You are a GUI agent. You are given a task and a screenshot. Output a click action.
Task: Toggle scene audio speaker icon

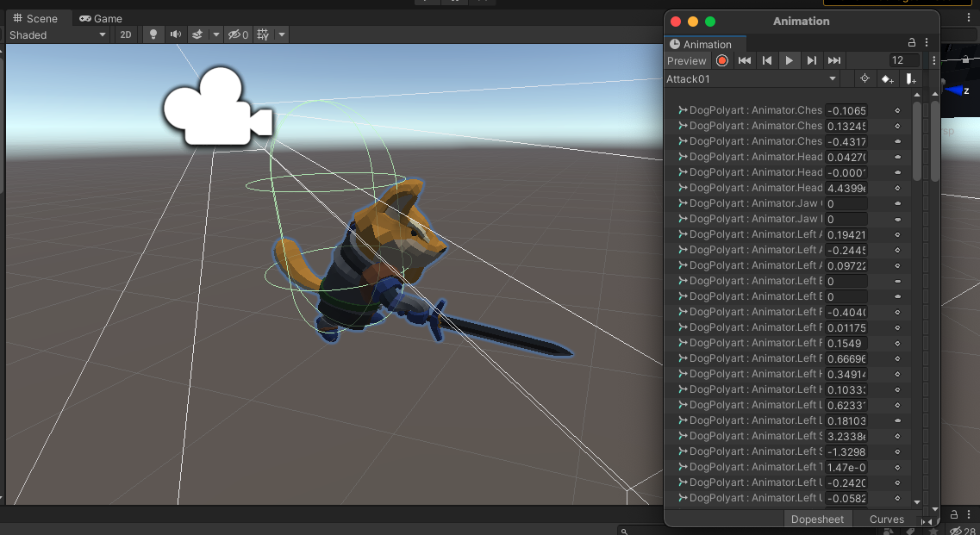point(176,34)
